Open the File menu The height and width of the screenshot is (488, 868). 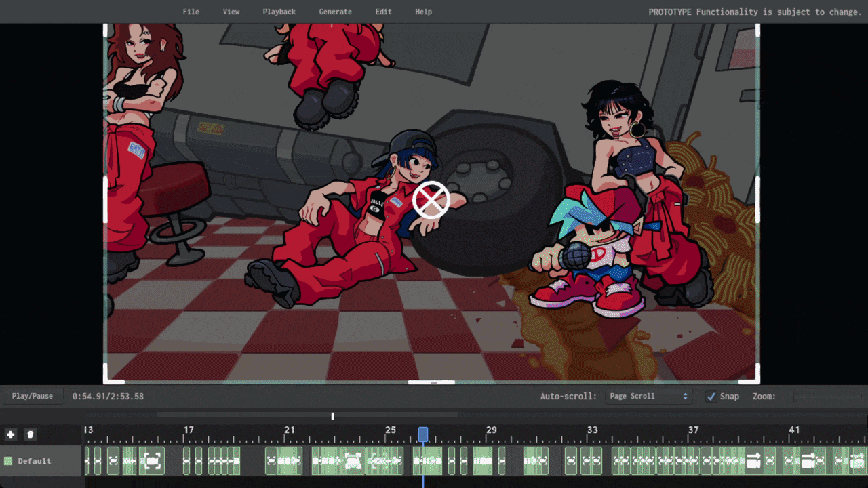(x=191, y=12)
